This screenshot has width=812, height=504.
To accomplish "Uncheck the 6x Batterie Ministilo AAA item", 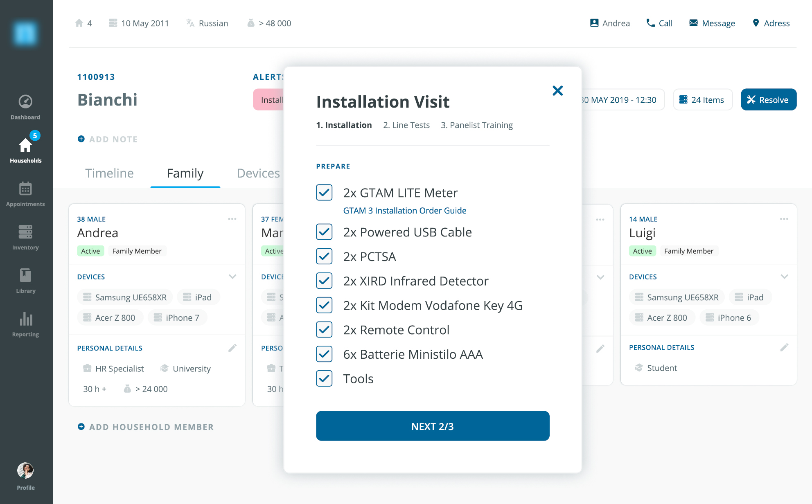I will pyautogui.click(x=324, y=354).
